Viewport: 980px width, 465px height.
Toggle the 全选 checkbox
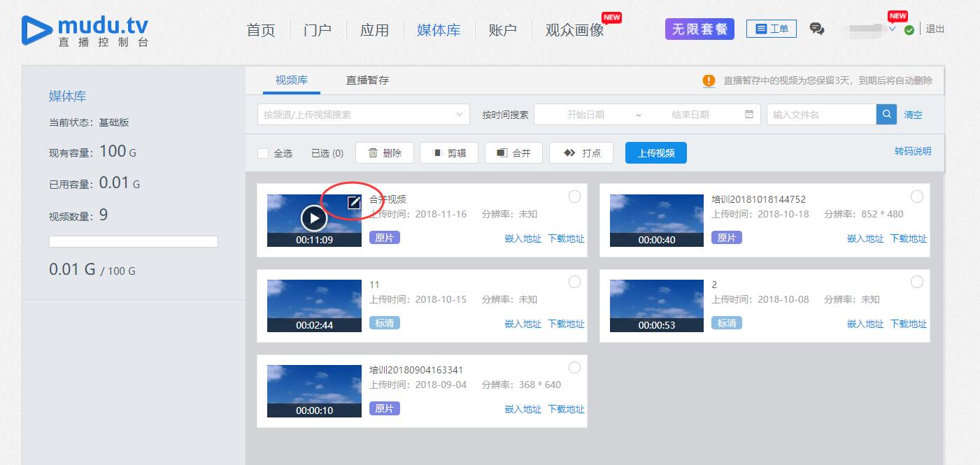click(263, 153)
